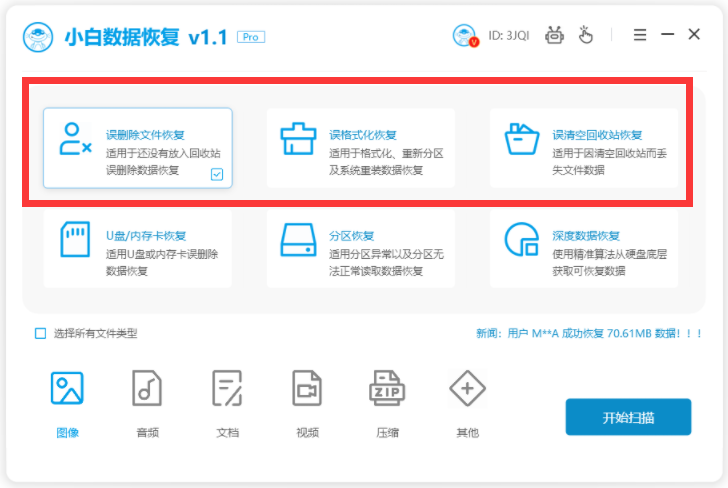Click the user avatar icon
The height and width of the screenshot is (488, 728).
(x=465, y=35)
